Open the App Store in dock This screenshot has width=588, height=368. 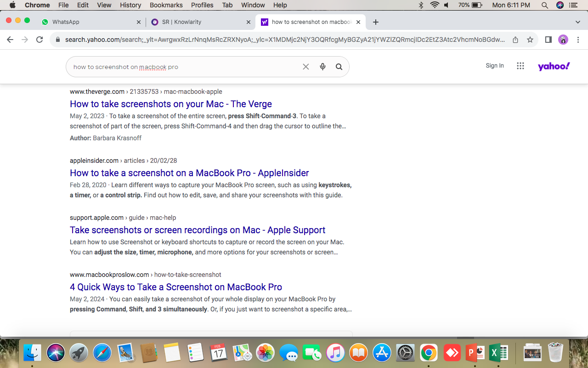tap(382, 353)
